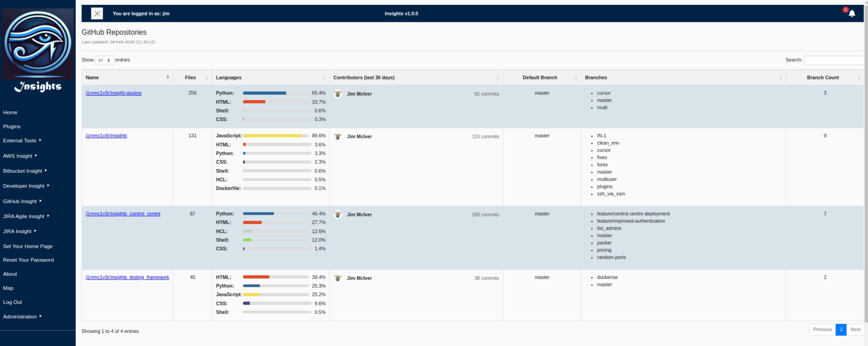The height and width of the screenshot is (346, 868).
Task: Expand Administration menu
Action: [x=22, y=317]
